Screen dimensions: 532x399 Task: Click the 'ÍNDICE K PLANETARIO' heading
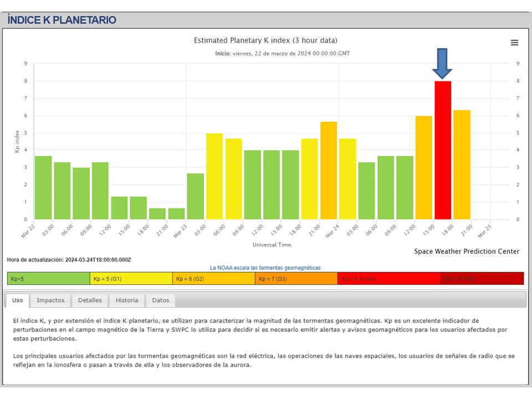62,20
